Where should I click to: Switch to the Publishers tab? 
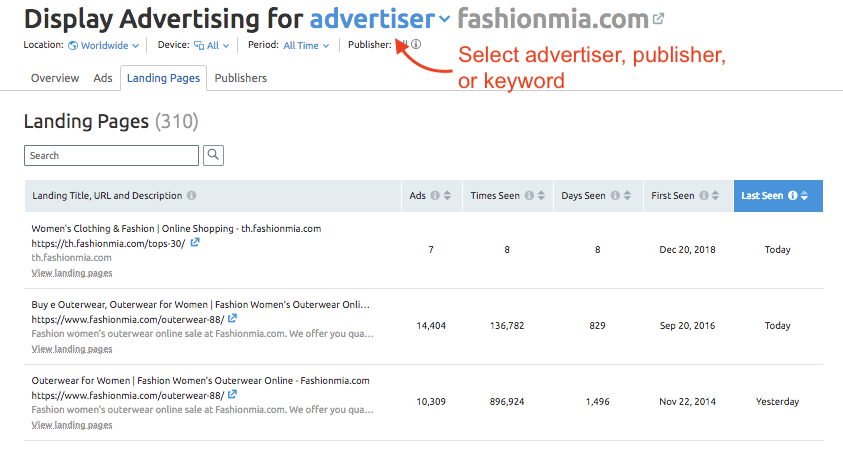click(x=240, y=78)
